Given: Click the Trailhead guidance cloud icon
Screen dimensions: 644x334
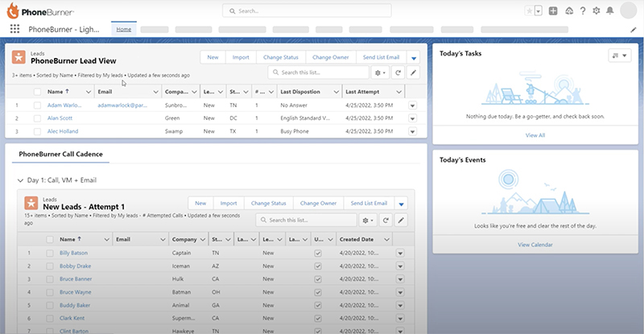Looking at the screenshot, I should pyautogui.click(x=569, y=11).
